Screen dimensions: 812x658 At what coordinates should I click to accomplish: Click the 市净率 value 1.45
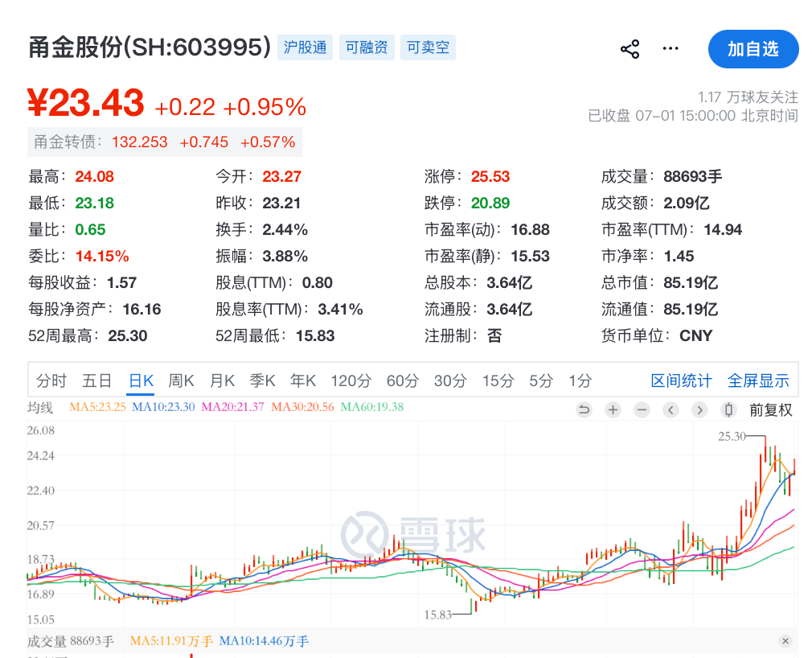[x=679, y=256]
